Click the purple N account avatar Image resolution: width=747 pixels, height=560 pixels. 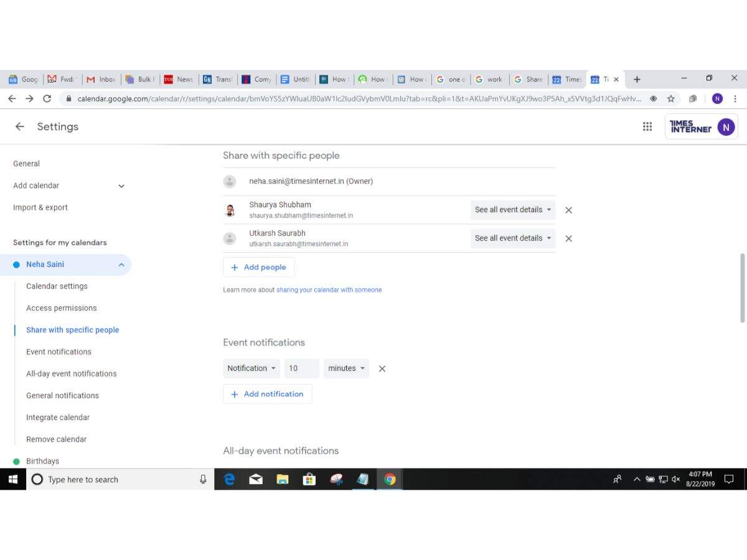726,127
